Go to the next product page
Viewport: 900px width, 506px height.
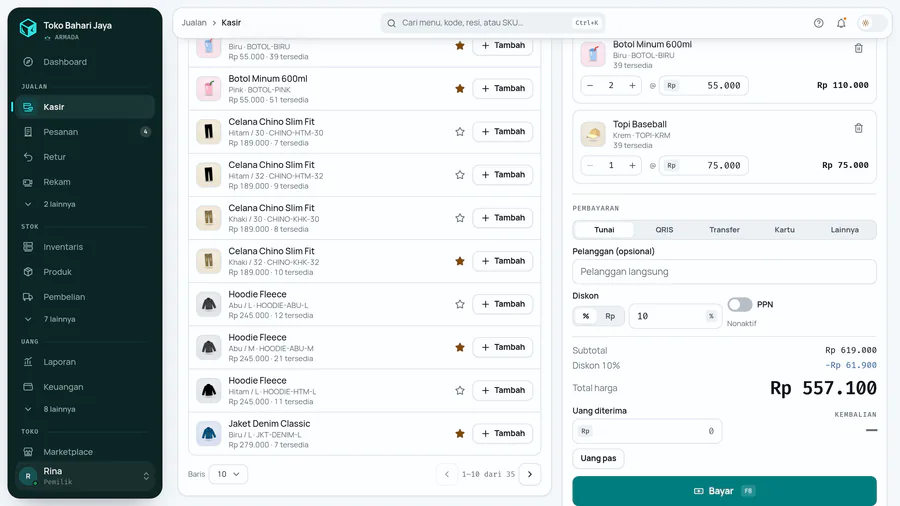[530, 474]
